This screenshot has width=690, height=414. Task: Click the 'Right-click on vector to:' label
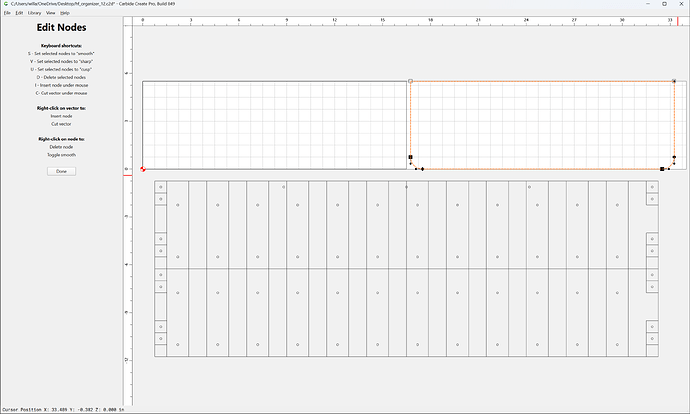click(x=62, y=108)
